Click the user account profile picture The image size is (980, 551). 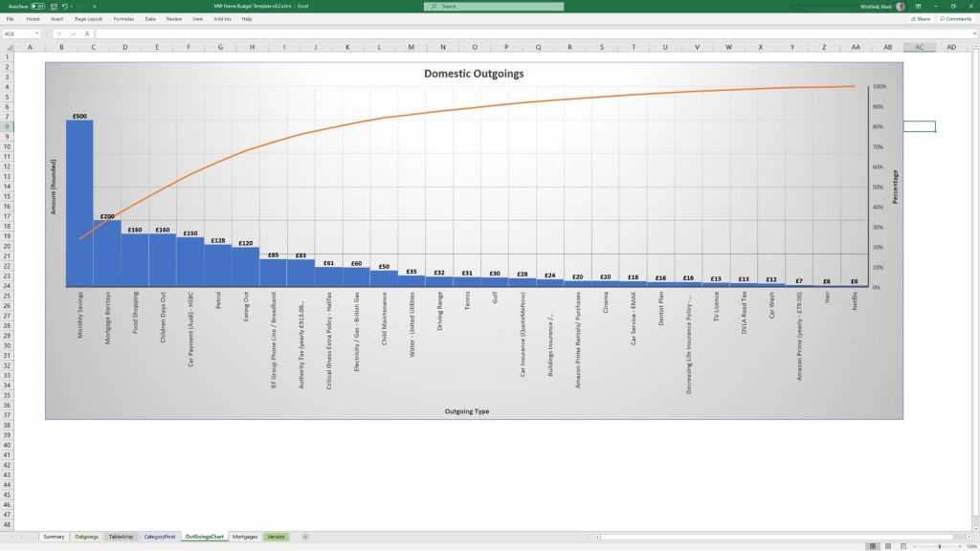point(900,6)
